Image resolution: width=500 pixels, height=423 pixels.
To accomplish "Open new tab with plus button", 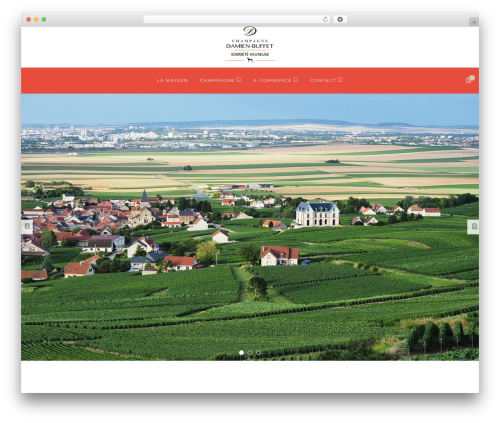I will 474,22.
